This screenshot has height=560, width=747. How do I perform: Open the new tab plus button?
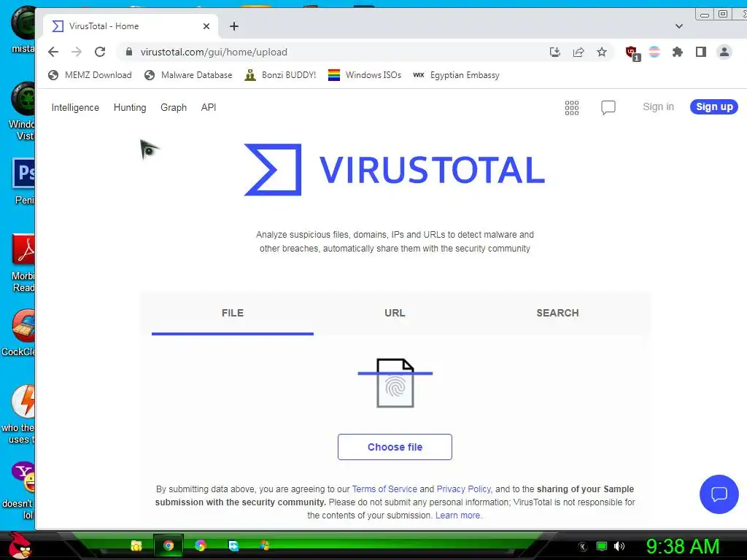[x=234, y=26]
